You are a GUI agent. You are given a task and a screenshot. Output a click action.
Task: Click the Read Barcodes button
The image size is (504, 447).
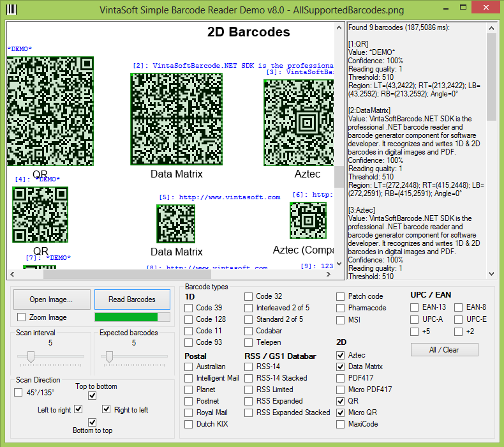(132, 299)
